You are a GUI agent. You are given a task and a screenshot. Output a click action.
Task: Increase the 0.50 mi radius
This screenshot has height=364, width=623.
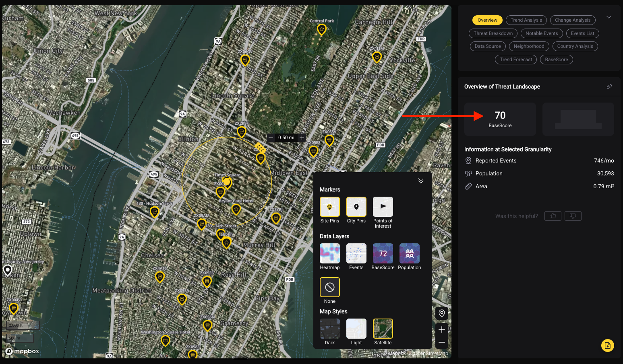302,138
